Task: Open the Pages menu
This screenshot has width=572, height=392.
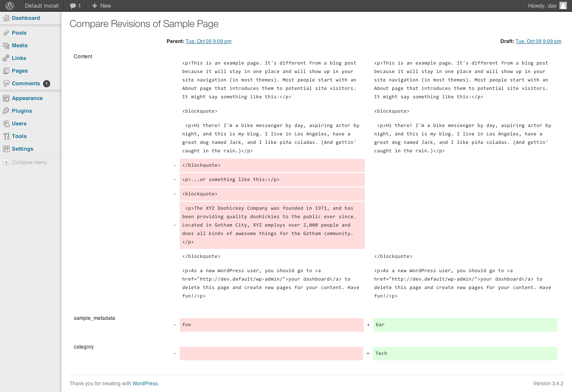Action: (20, 71)
